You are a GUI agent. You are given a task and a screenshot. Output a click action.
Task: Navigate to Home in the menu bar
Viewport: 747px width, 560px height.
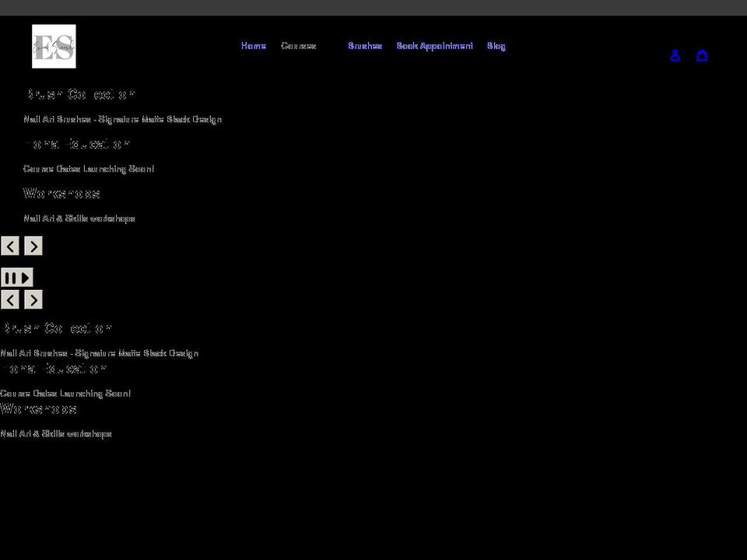click(253, 46)
